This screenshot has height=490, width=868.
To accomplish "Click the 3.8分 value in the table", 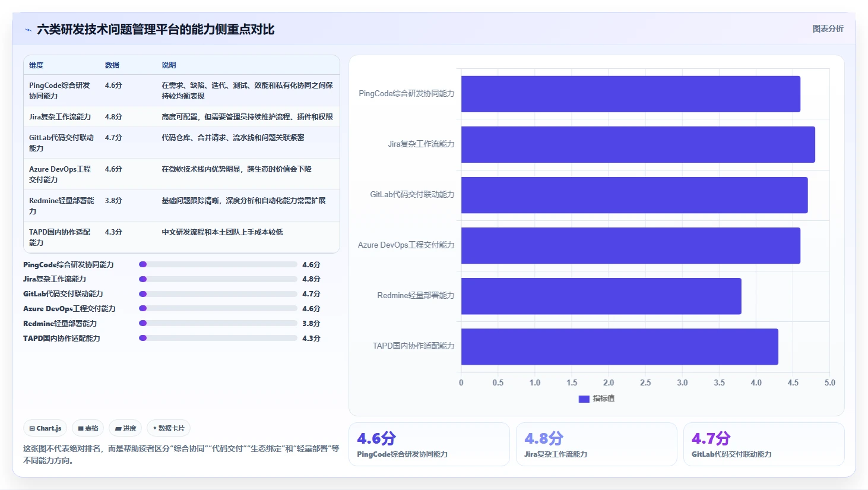I will point(113,201).
